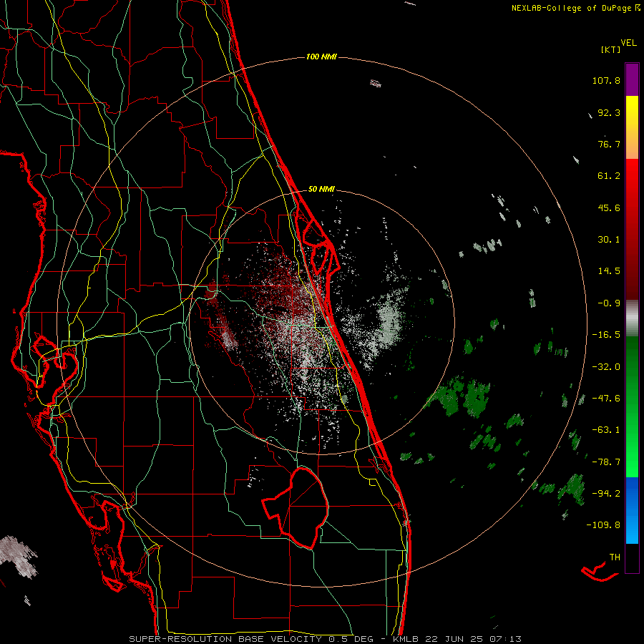This screenshot has height=644, width=644.
Task: Select the 30.1 scale value
Action: click(x=609, y=240)
